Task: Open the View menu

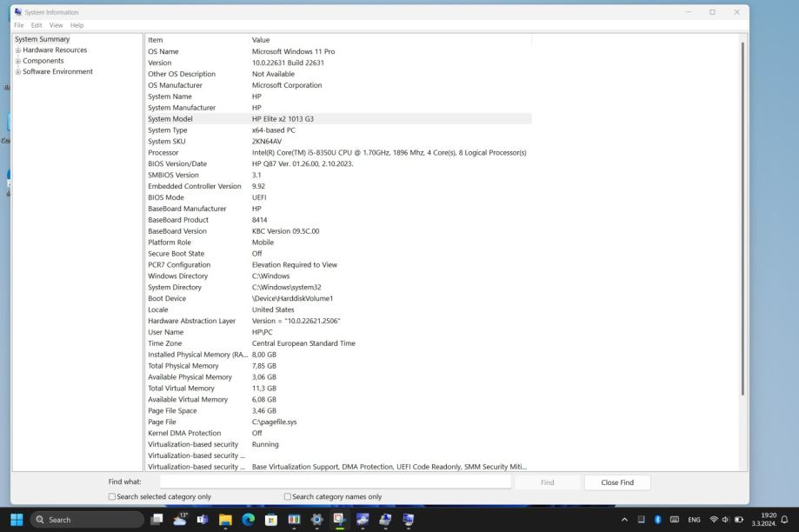Action: click(x=57, y=25)
